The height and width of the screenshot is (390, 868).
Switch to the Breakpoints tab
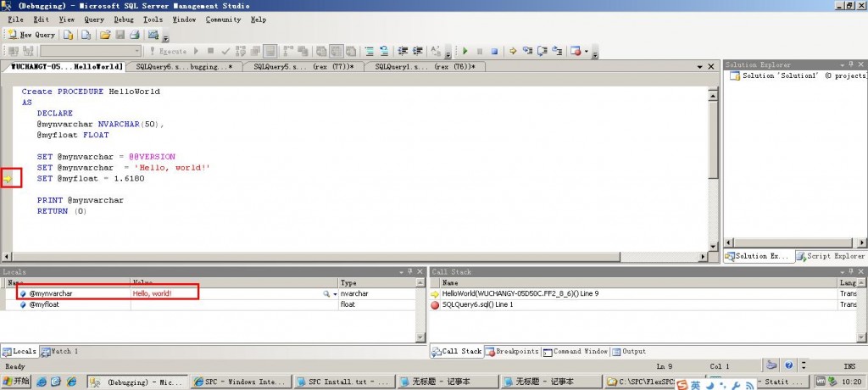point(512,351)
